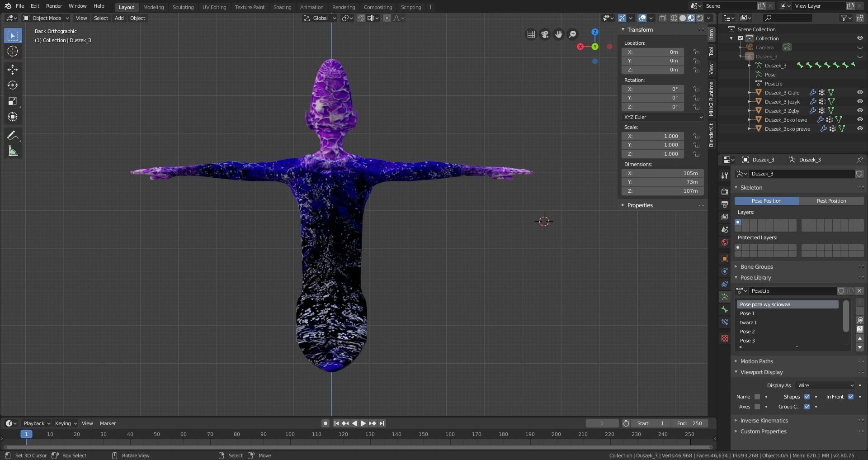Open the Object Mode dropdown
This screenshot has height=460, width=868.
(x=46, y=18)
